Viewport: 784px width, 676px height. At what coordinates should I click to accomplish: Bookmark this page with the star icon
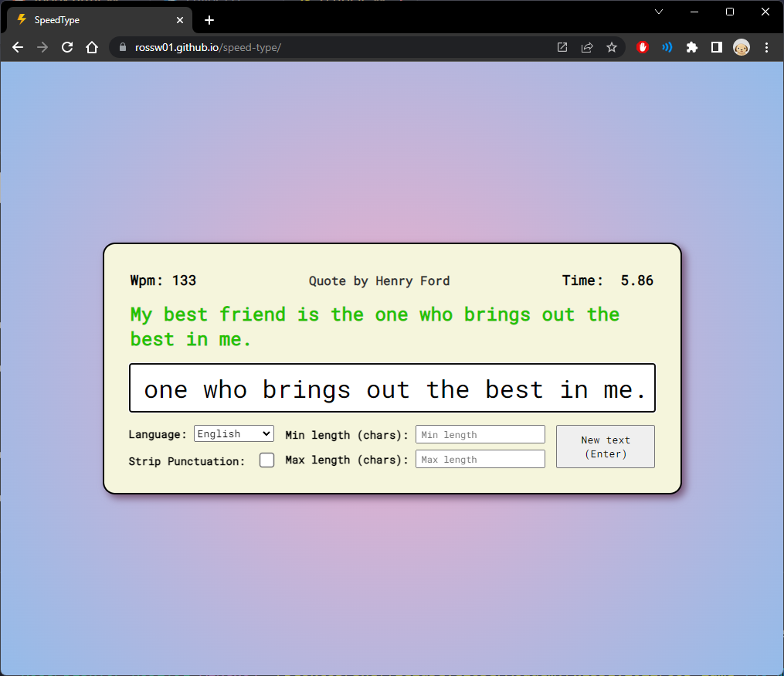coord(612,47)
